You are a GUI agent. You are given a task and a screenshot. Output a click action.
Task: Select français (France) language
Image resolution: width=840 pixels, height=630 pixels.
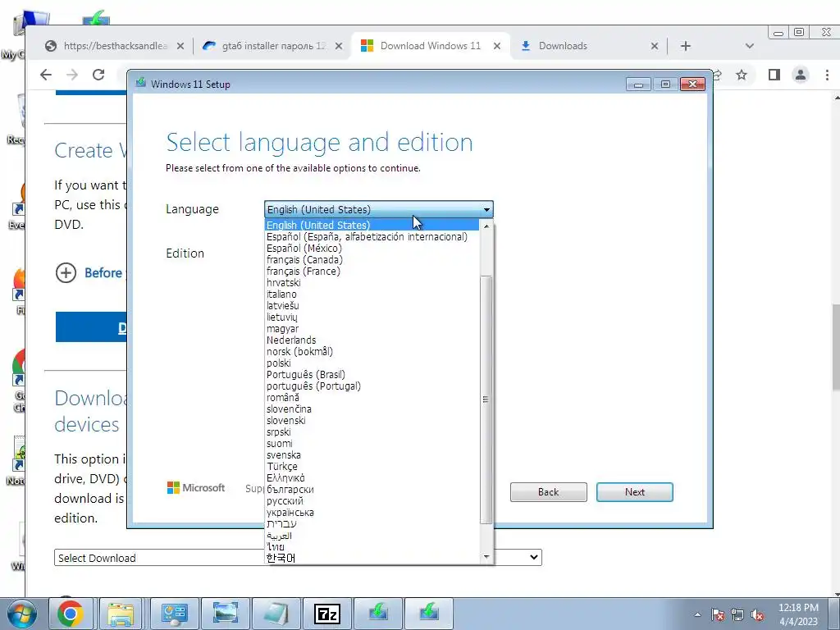[372, 271]
